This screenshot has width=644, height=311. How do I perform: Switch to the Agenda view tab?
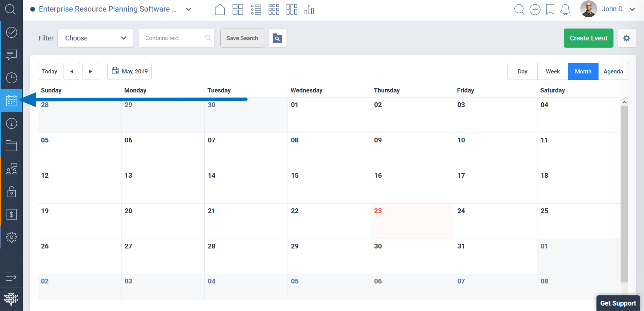click(613, 71)
